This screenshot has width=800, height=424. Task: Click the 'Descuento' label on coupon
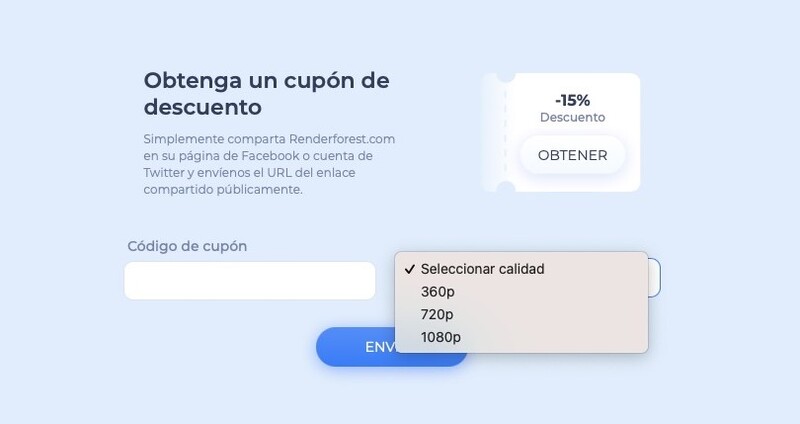point(572,117)
